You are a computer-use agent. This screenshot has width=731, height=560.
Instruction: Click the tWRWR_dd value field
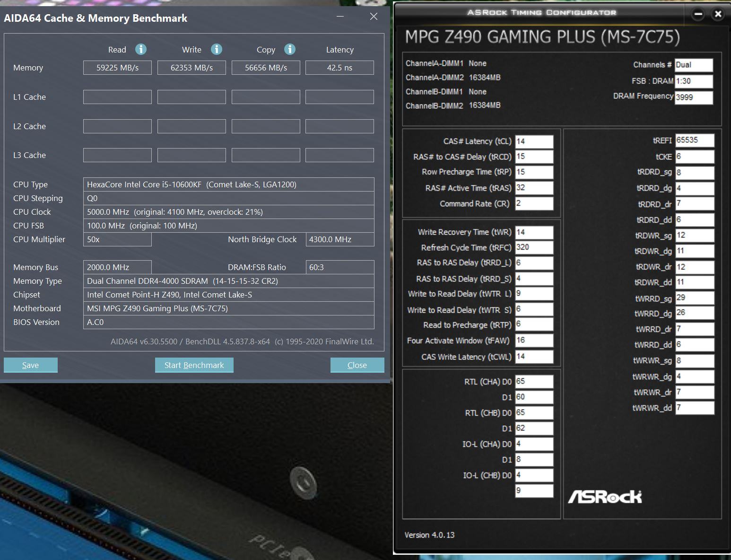695,408
